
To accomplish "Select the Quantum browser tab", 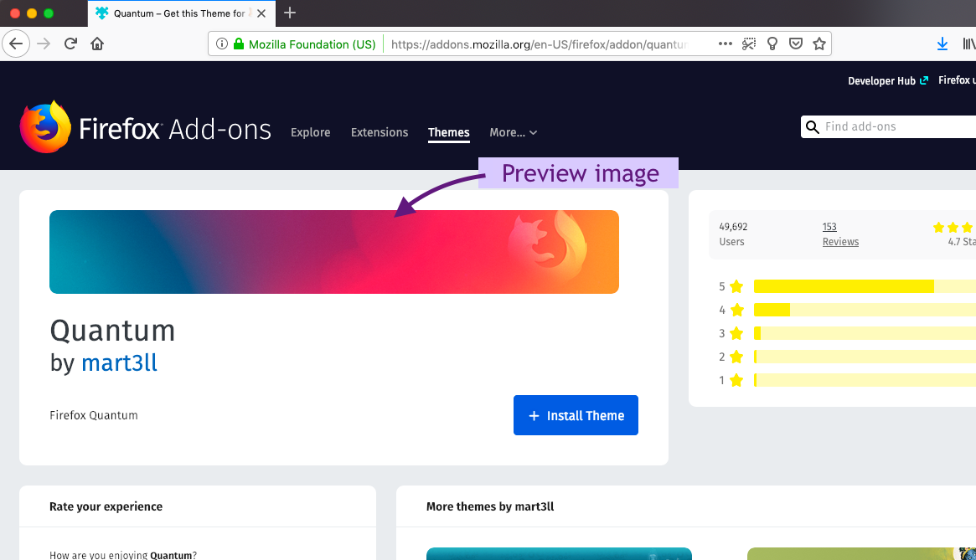I will coord(182,13).
